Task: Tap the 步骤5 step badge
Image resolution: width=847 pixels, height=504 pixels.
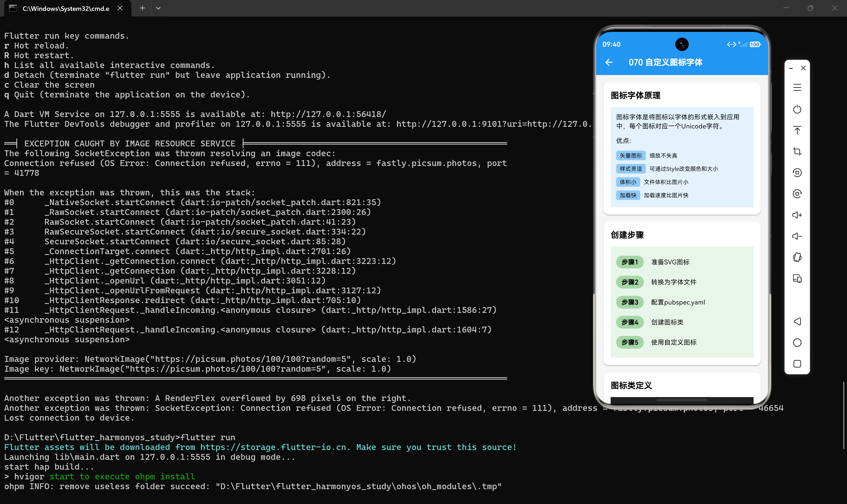Action: point(630,342)
